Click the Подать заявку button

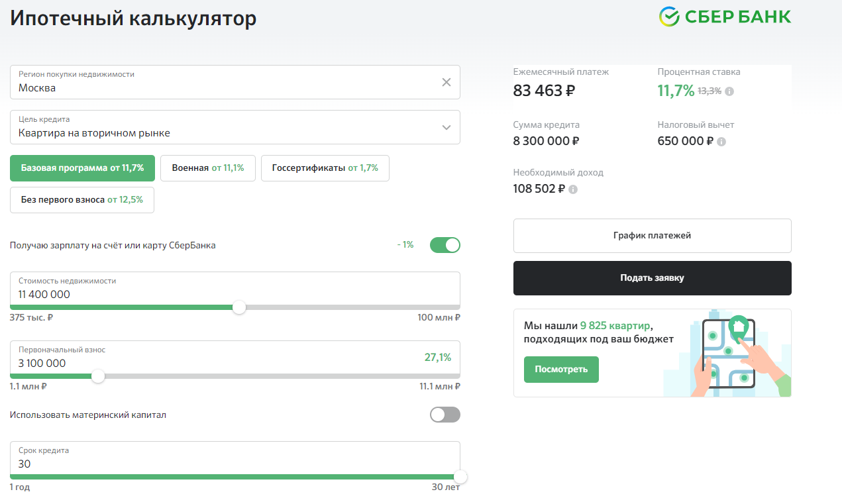pos(653,278)
